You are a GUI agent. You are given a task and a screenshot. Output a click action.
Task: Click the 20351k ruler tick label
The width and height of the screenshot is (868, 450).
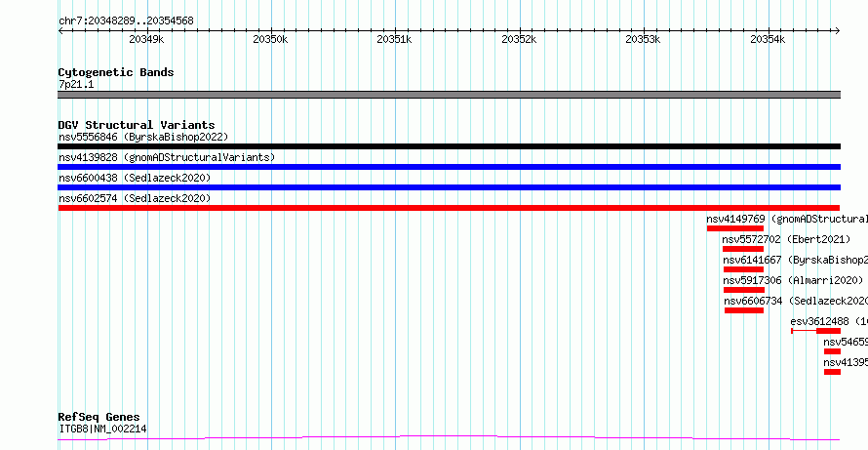[x=394, y=39]
